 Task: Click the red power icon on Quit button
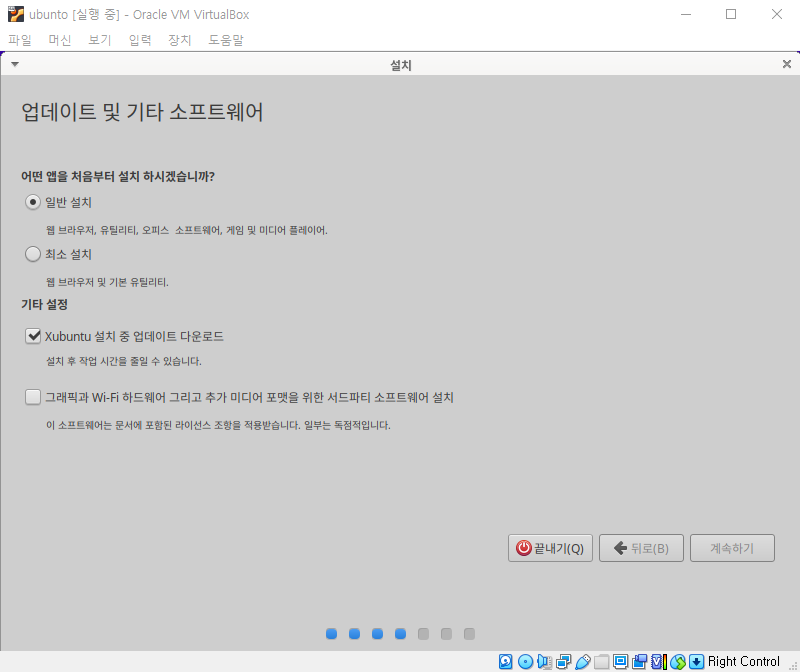point(523,548)
